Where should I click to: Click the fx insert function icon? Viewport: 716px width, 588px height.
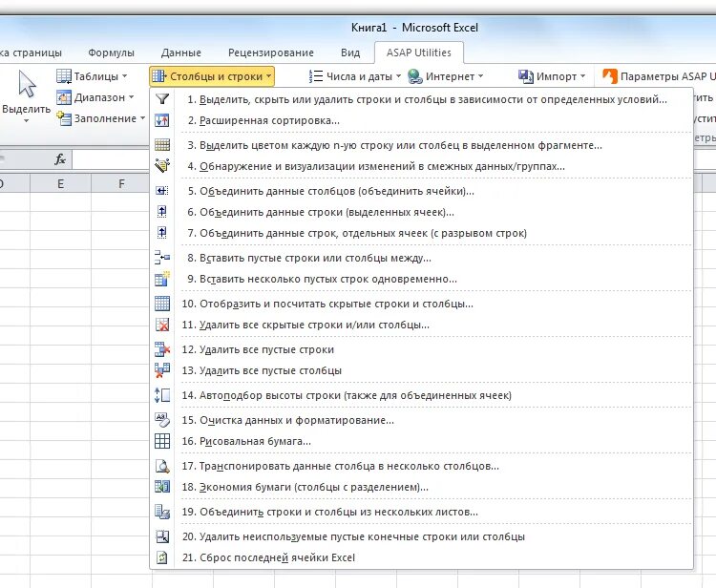[60, 158]
